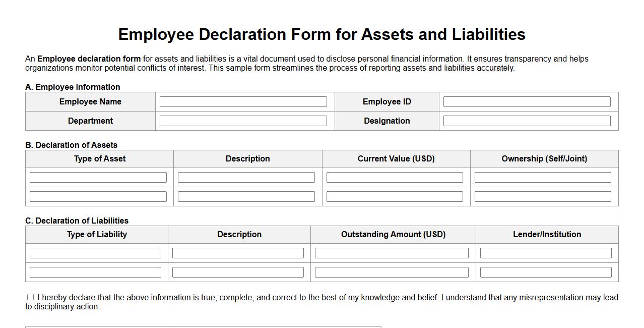Select the second Type of Asset input
The image size is (644, 328).
(x=98, y=196)
